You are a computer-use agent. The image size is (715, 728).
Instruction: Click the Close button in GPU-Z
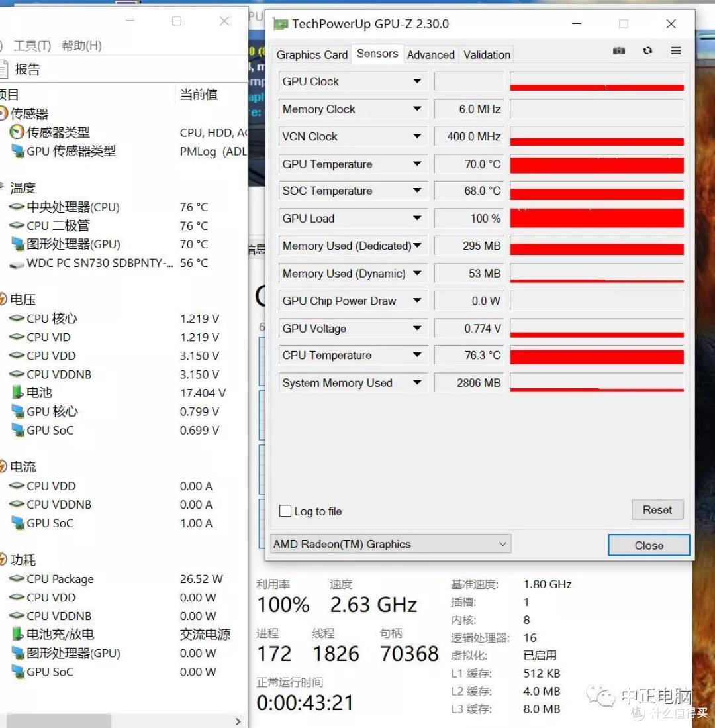[649, 545]
